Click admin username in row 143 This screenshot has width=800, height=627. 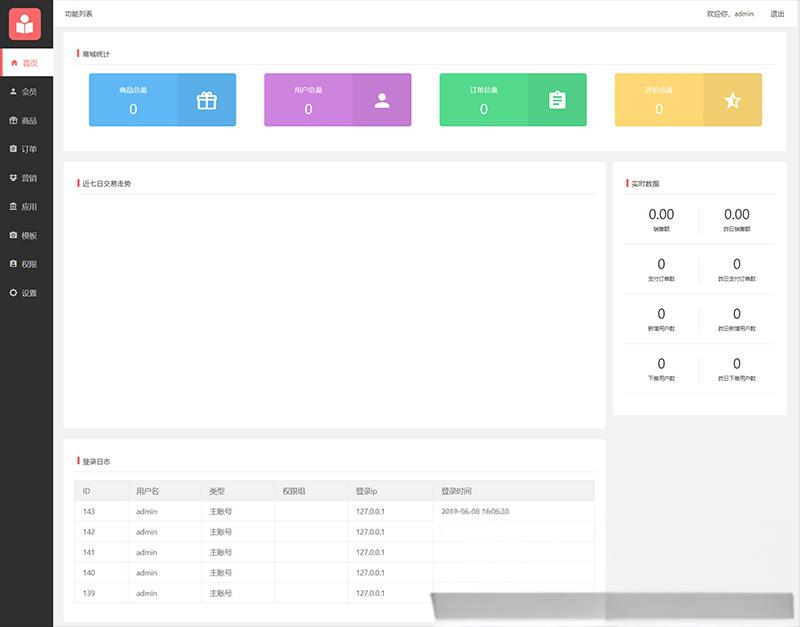click(146, 511)
